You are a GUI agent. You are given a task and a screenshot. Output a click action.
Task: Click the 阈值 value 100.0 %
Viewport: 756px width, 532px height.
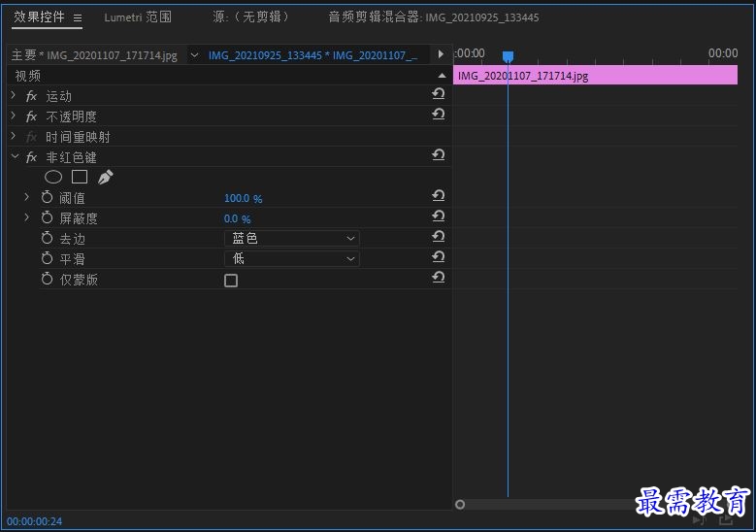coord(243,198)
